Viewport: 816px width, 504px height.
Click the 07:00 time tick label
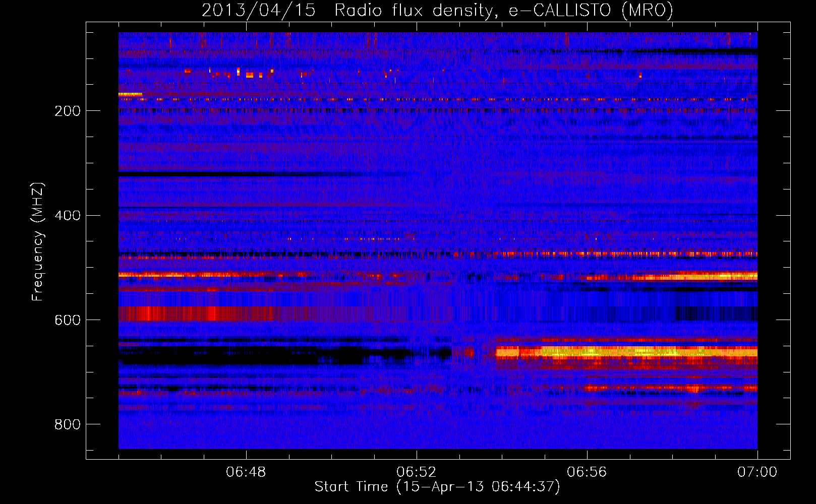click(x=757, y=472)
